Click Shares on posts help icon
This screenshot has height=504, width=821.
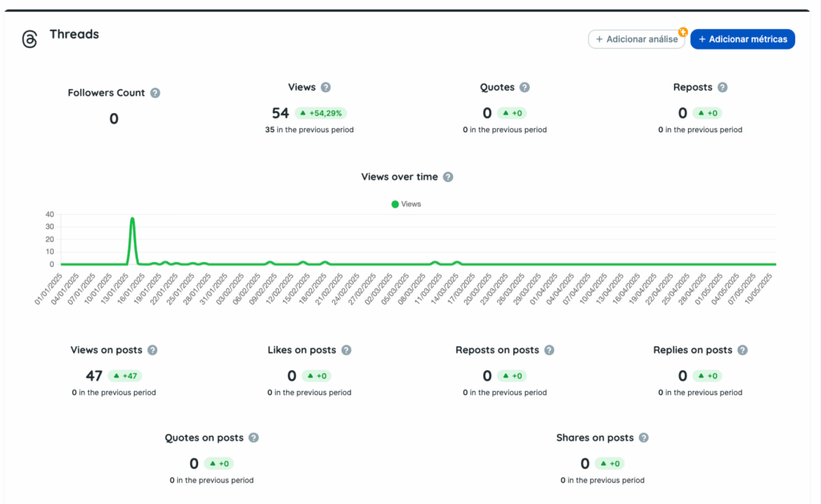pos(644,438)
